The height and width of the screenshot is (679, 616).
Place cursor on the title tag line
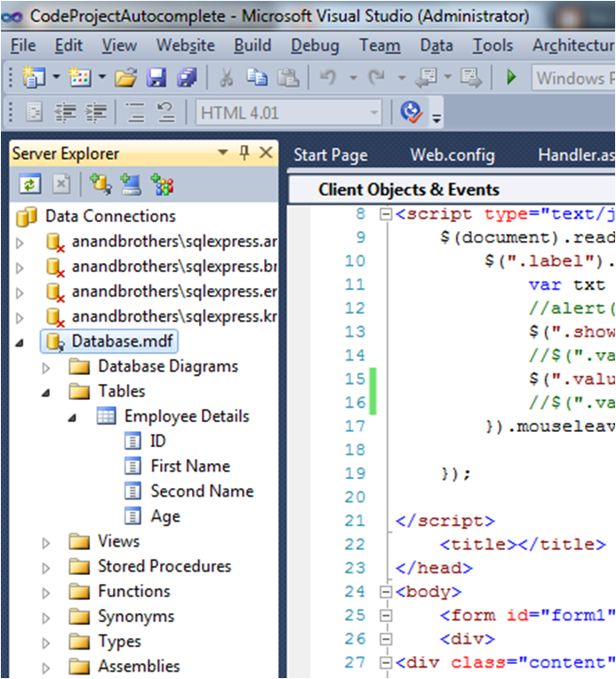(522, 544)
